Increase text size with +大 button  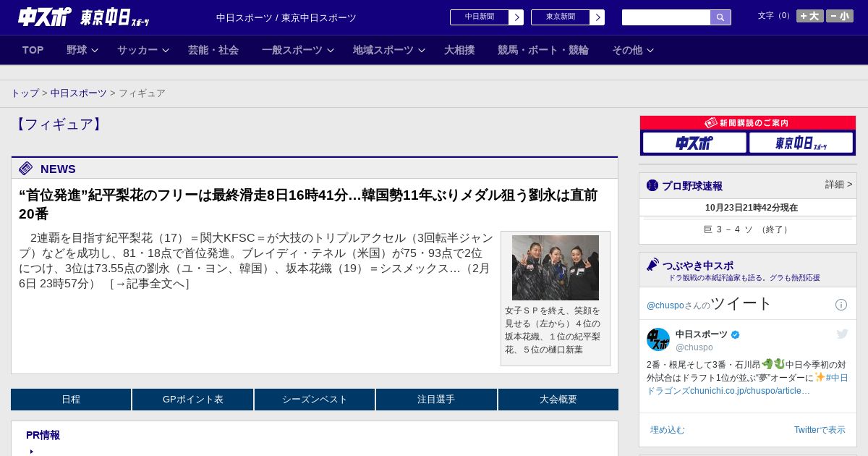(810, 16)
